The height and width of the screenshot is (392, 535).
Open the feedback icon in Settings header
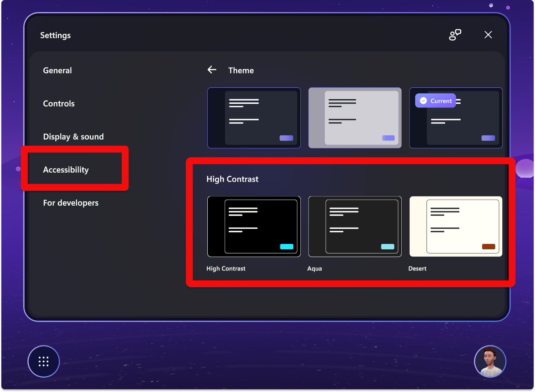pyautogui.click(x=455, y=35)
